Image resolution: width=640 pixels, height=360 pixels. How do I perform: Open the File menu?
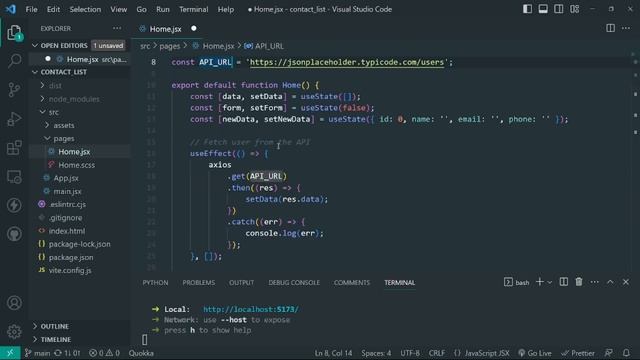(31, 9)
